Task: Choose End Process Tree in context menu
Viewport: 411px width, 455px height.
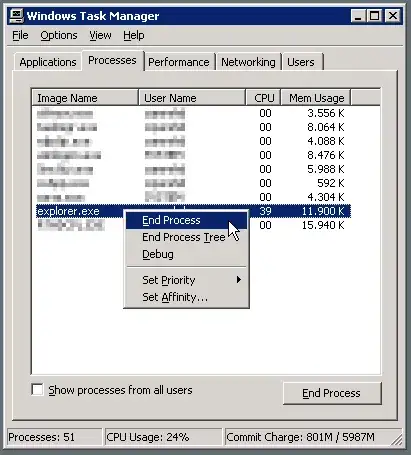Action: point(186,237)
